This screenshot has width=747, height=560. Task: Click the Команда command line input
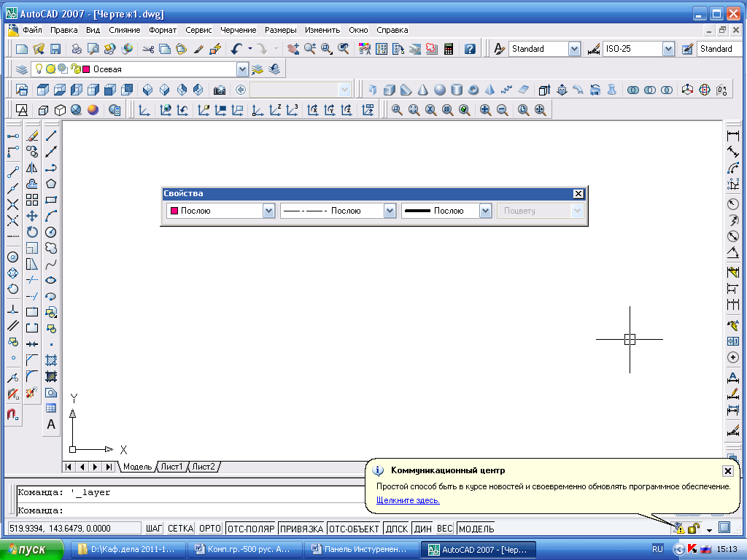pyautogui.click(x=190, y=510)
